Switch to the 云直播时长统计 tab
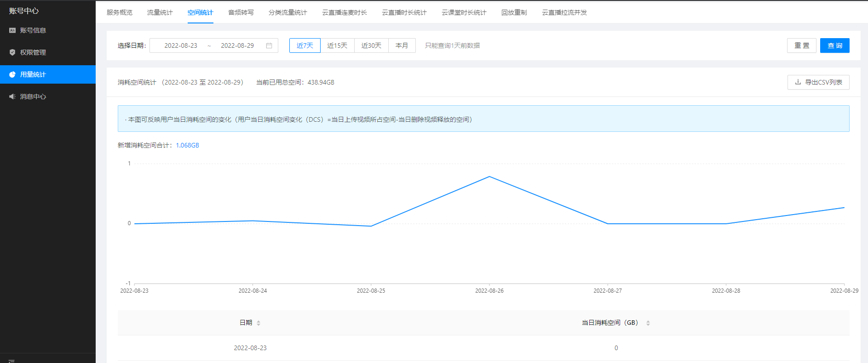The image size is (868, 363). click(x=404, y=12)
